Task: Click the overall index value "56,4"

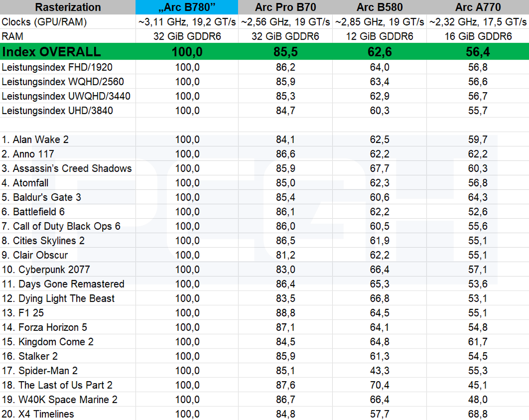Action: click(478, 52)
